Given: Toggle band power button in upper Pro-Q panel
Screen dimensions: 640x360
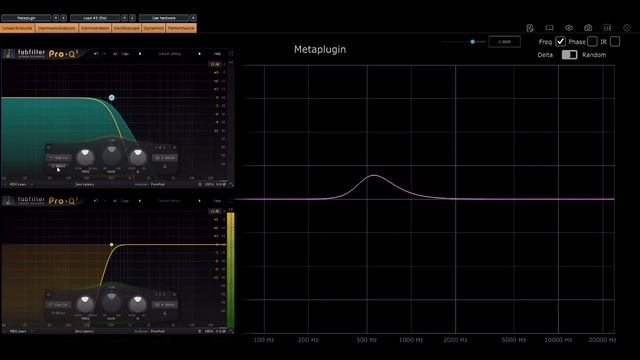Looking at the screenshot, I should (x=49, y=147).
